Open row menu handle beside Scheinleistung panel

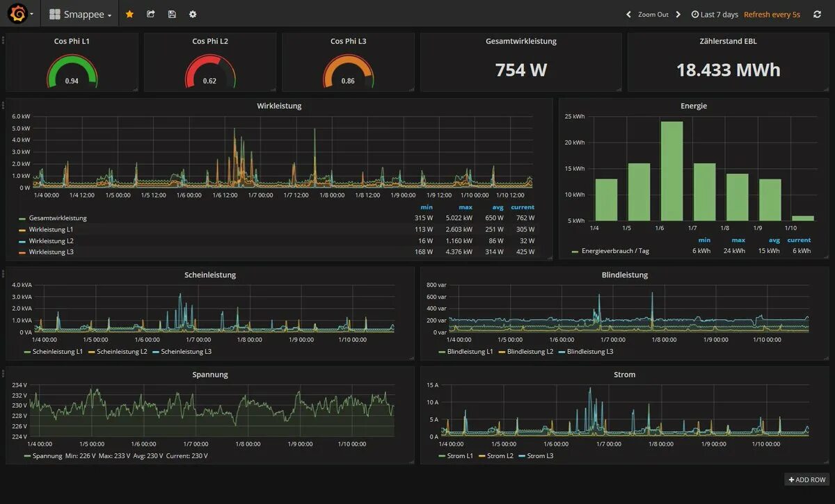[x=3, y=274]
